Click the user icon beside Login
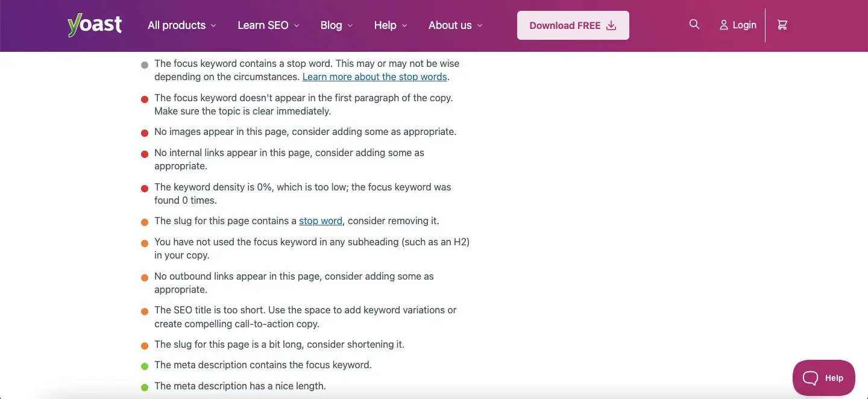The height and width of the screenshot is (399, 868). 724,25
